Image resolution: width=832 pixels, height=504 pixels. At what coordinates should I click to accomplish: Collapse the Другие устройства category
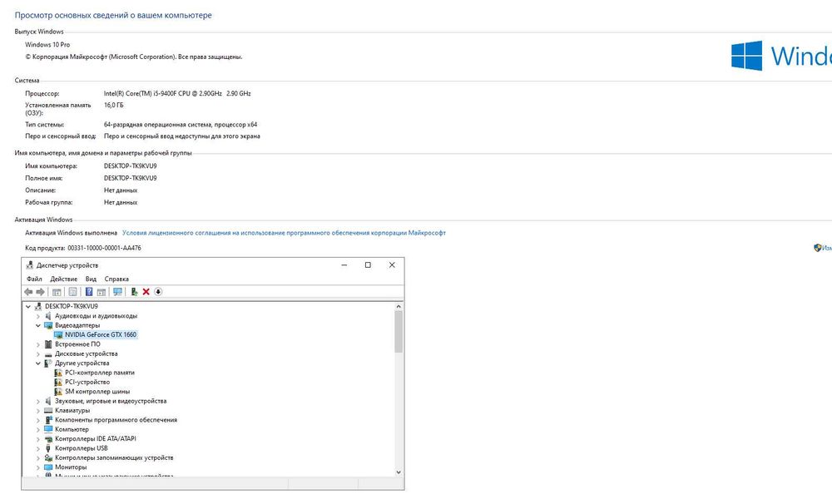coord(37,363)
